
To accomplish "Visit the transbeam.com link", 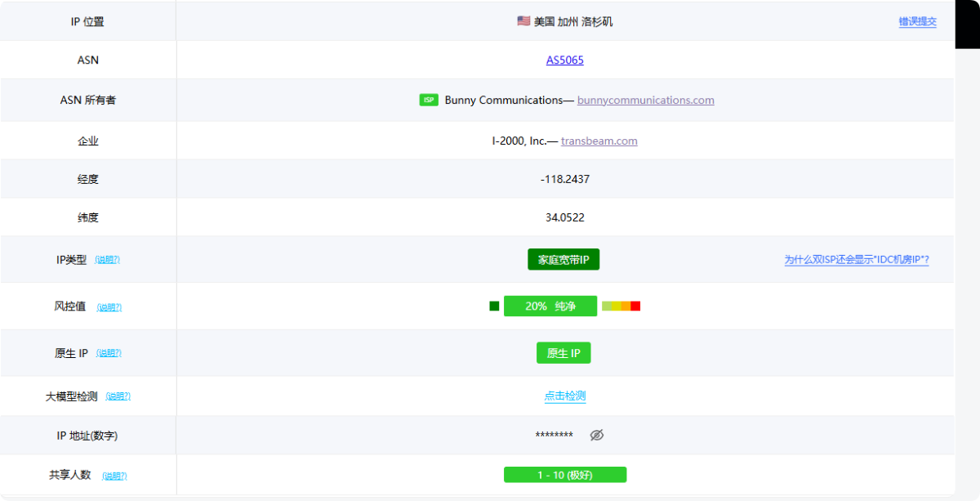I will tap(599, 141).
